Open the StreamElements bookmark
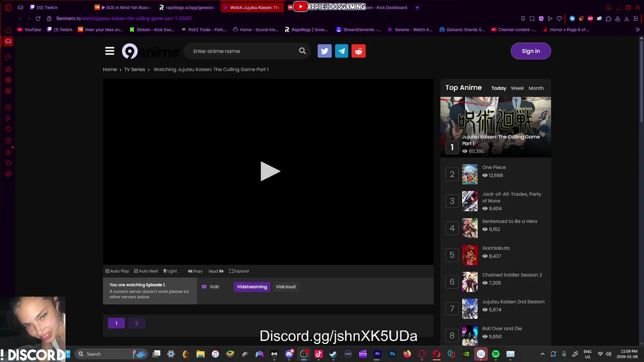Screen dimensions: 644x362 tap(358, 30)
